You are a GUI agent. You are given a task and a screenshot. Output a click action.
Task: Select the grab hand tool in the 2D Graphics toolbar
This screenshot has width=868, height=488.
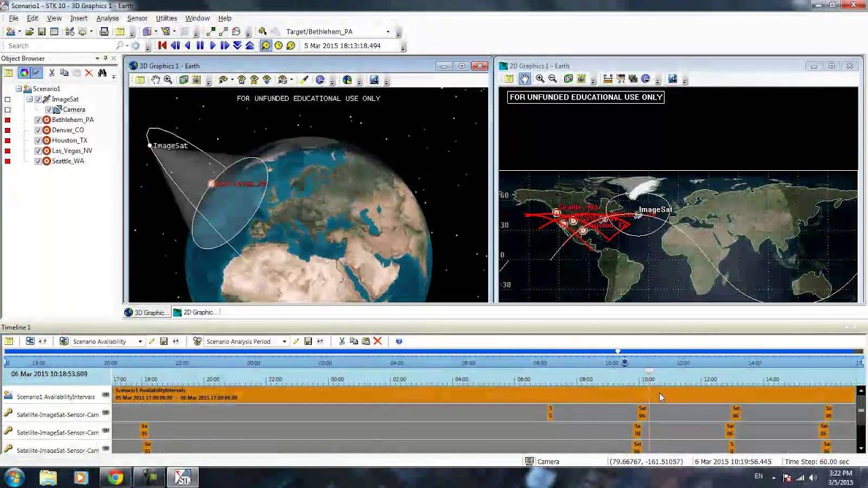click(x=524, y=79)
